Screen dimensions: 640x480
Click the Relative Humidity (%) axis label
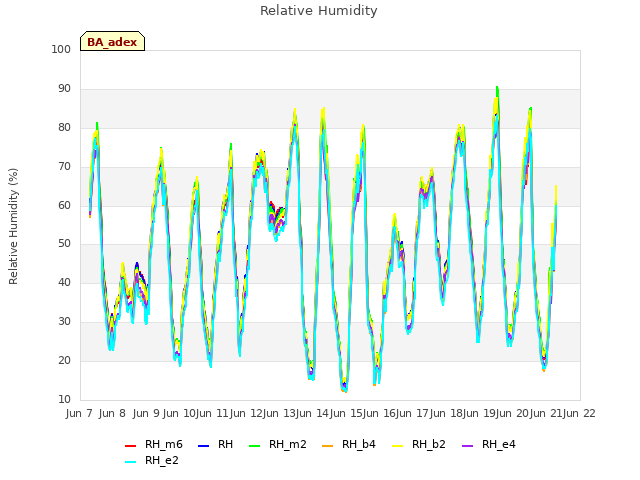click(13, 226)
